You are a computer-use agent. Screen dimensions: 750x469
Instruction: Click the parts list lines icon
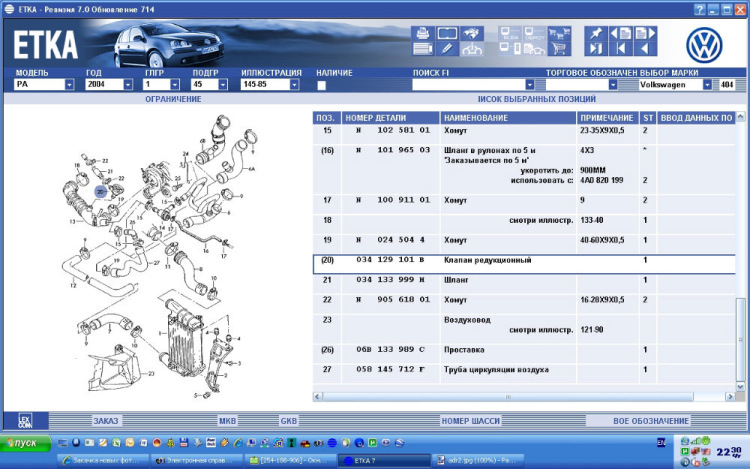click(423, 49)
